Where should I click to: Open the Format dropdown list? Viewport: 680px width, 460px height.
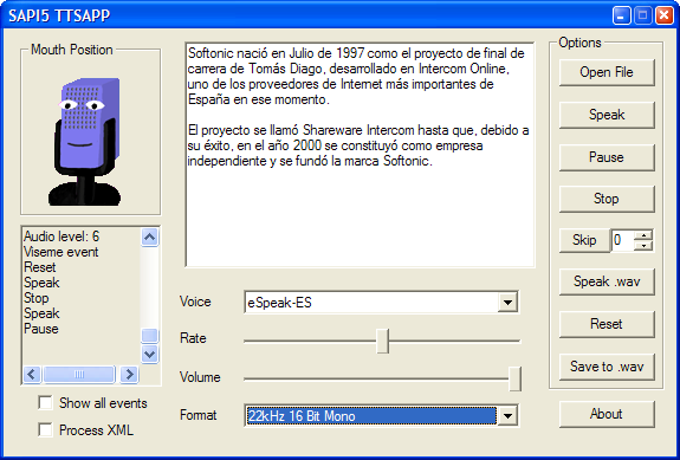click(507, 416)
